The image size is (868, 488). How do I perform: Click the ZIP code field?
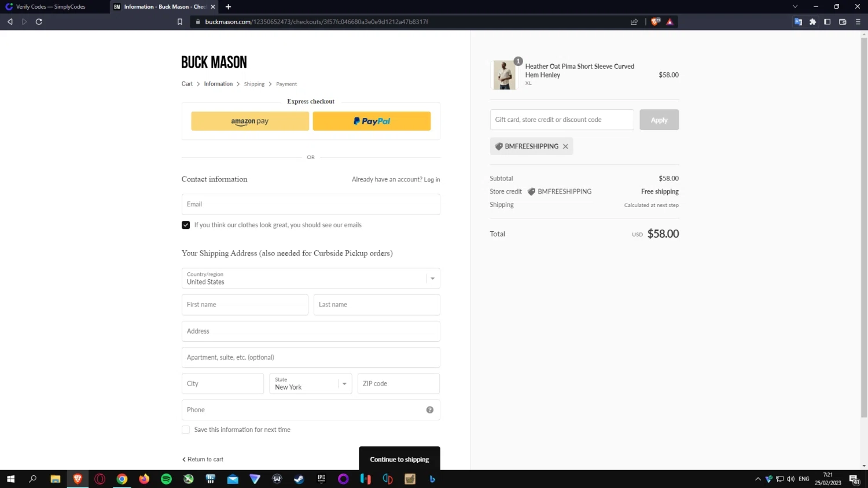pyautogui.click(x=399, y=384)
